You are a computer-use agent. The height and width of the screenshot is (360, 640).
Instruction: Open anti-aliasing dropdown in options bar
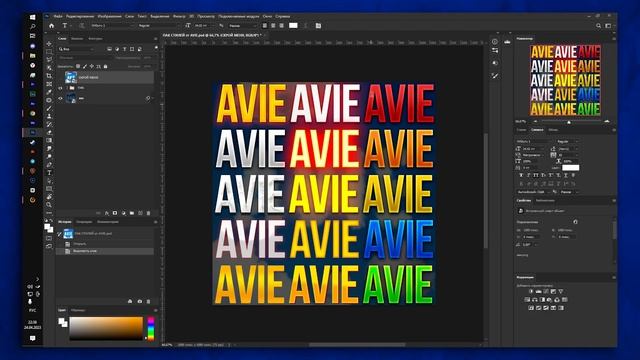242,26
